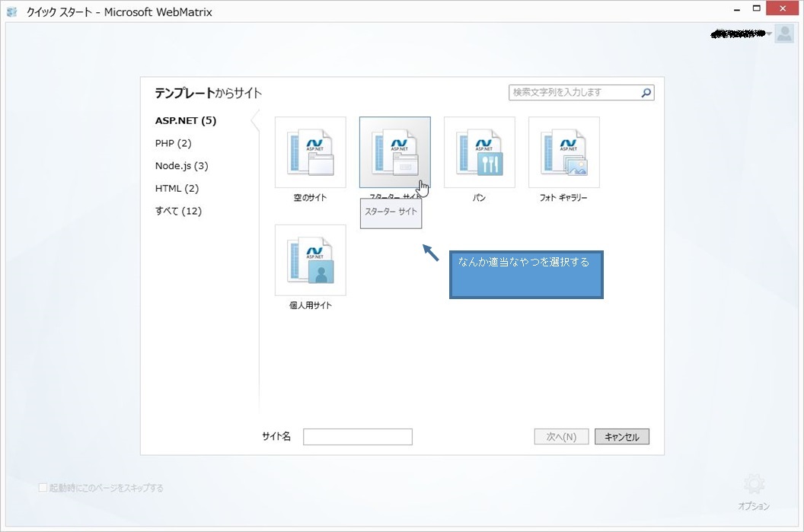804x532 pixels.
Task: Toggle 起動時にこのページをスキップする checkbox
Action: click(x=43, y=487)
